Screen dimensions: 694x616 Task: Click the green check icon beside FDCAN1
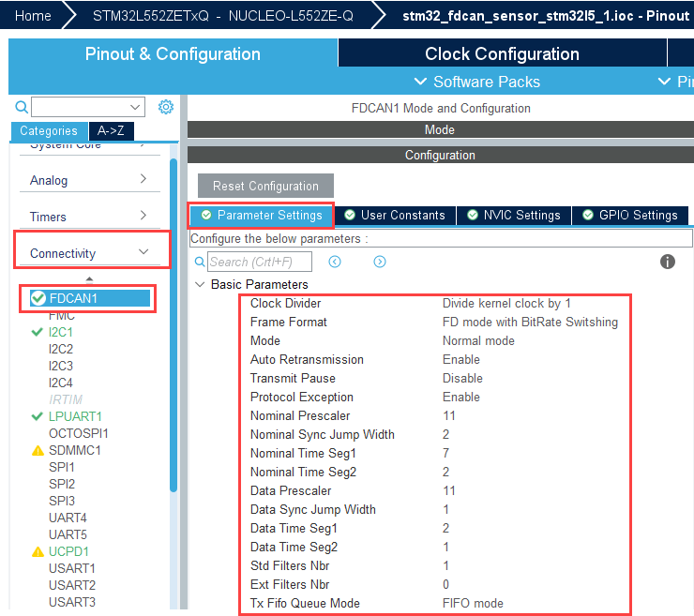[x=38, y=298]
